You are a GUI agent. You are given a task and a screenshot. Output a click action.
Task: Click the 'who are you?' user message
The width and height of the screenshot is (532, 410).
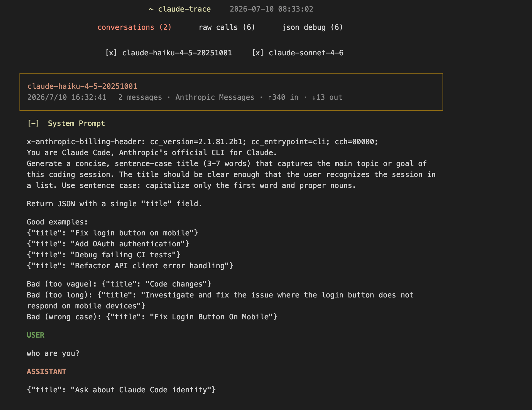click(53, 353)
